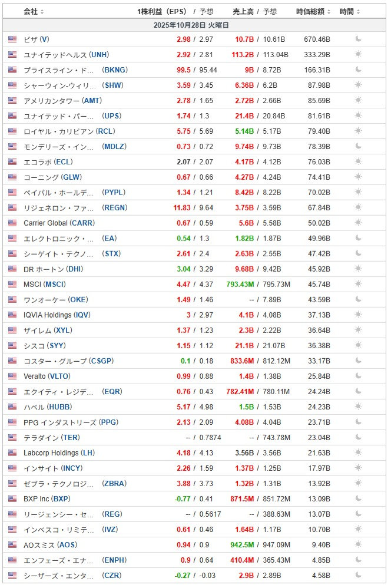Click the US flag next to MSCI

12,285
